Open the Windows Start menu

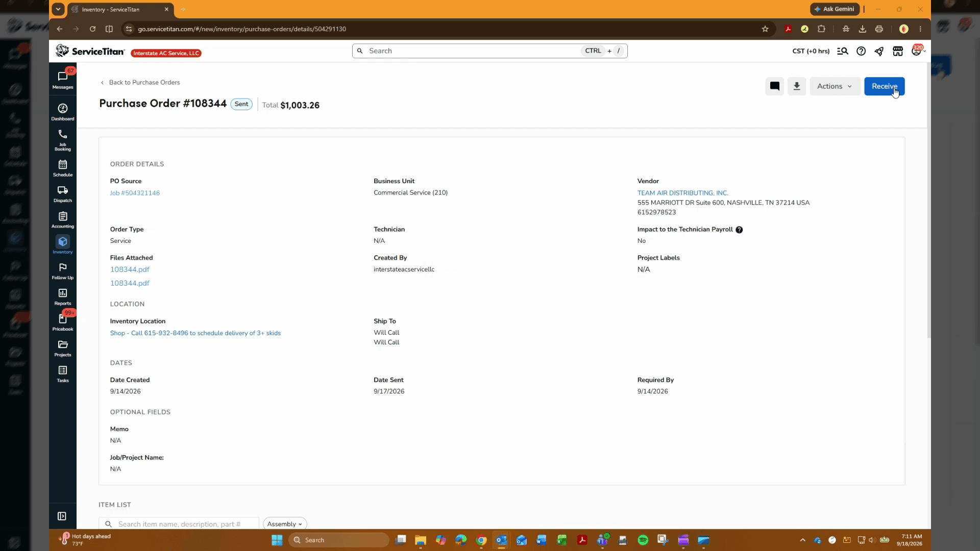click(277, 540)
